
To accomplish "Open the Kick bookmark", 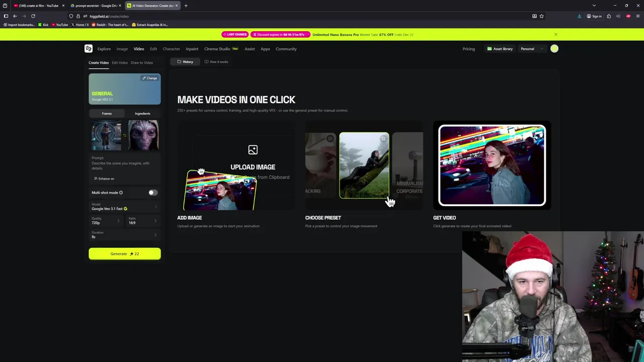I will (x=43, y=25).
